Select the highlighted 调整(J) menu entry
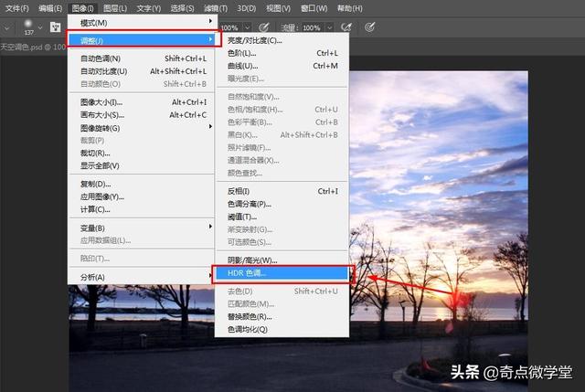585x392 pixels. [143, 40]
